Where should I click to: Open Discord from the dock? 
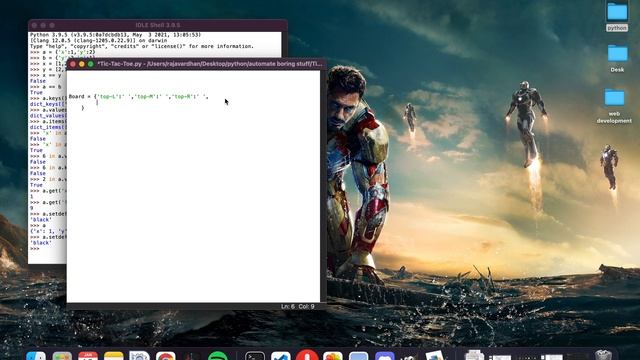pyautogui.click(x=384, y=356)
